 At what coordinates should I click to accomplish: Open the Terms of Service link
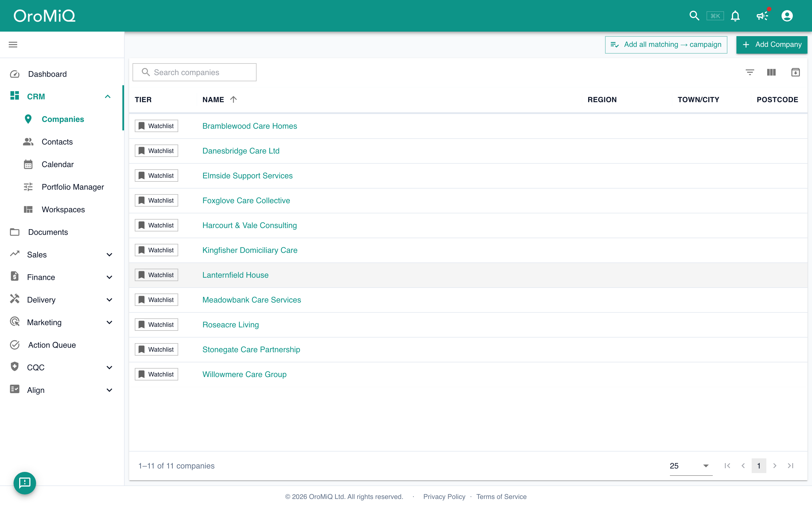coord(501,497)
